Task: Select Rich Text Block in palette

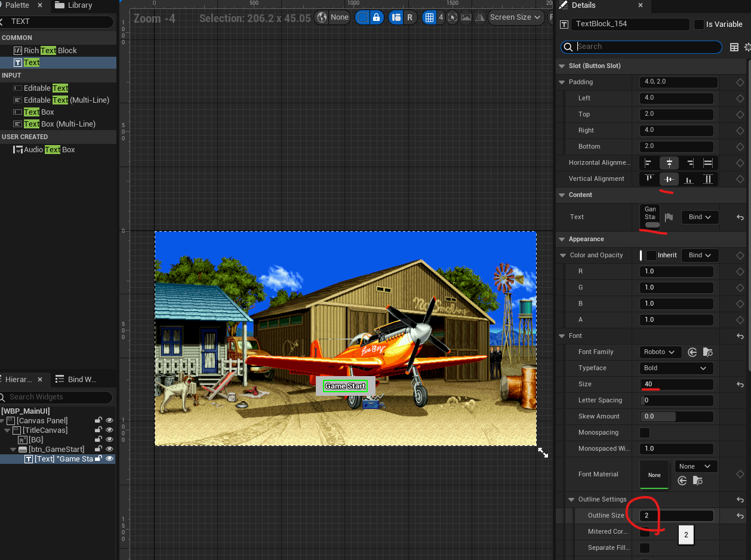Action: click(x=50, y=51)
